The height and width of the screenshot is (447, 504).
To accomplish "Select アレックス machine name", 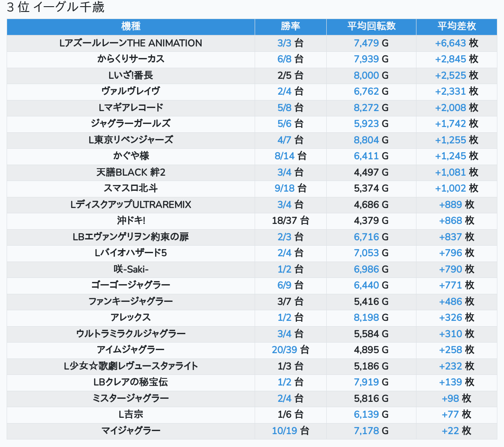I will [131, 318].
